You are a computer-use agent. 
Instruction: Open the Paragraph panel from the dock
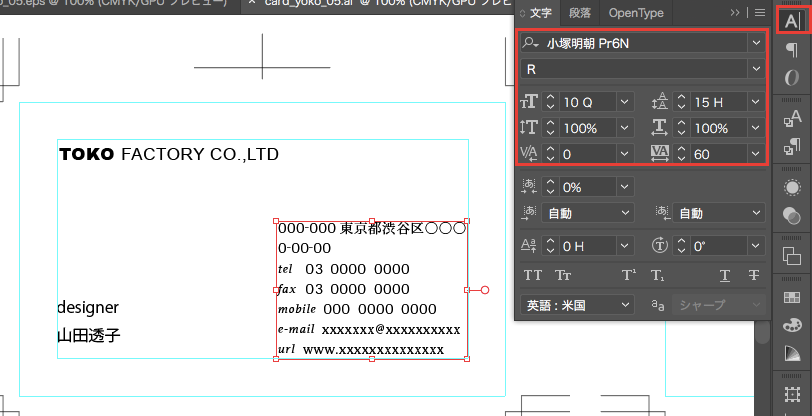[x=792, y=50]
